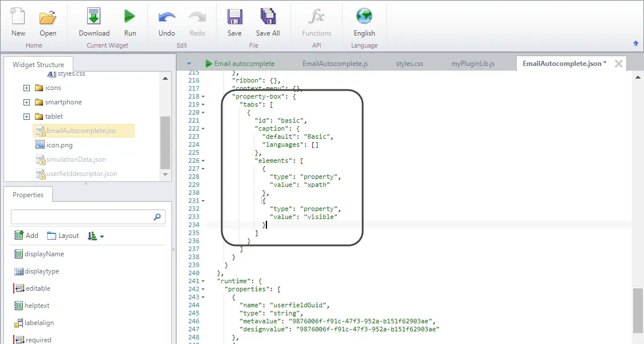Click the New file icon

coord(18,17)
